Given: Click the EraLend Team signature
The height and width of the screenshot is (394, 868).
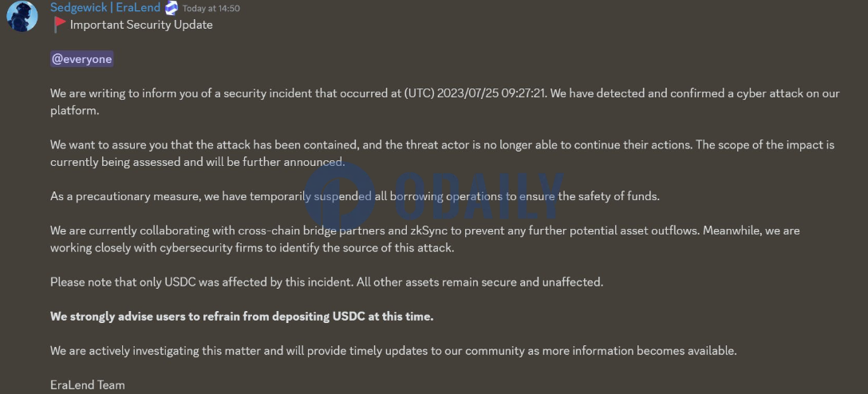Looking at the screenshot, I should click(x=88, y=385).
